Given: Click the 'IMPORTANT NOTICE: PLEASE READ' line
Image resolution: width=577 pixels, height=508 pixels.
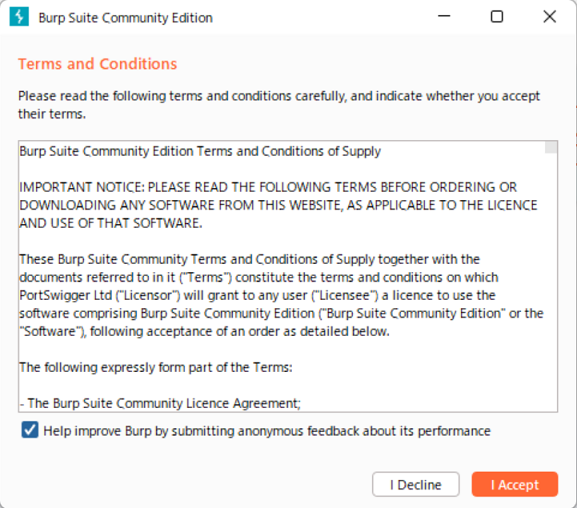Looking at the screenshot, I should pos(268,187).
